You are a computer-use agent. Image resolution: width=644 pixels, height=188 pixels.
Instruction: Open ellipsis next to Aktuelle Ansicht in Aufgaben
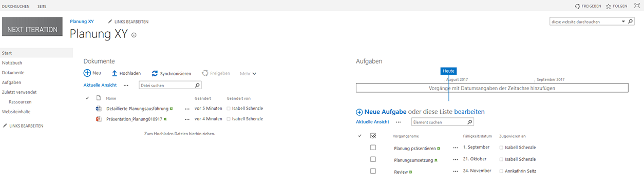(x=399, y=122)
